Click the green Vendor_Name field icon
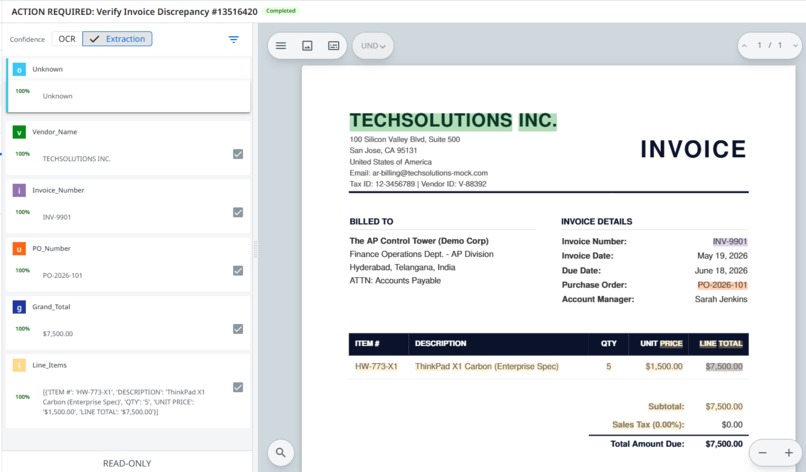 point(19,132)
